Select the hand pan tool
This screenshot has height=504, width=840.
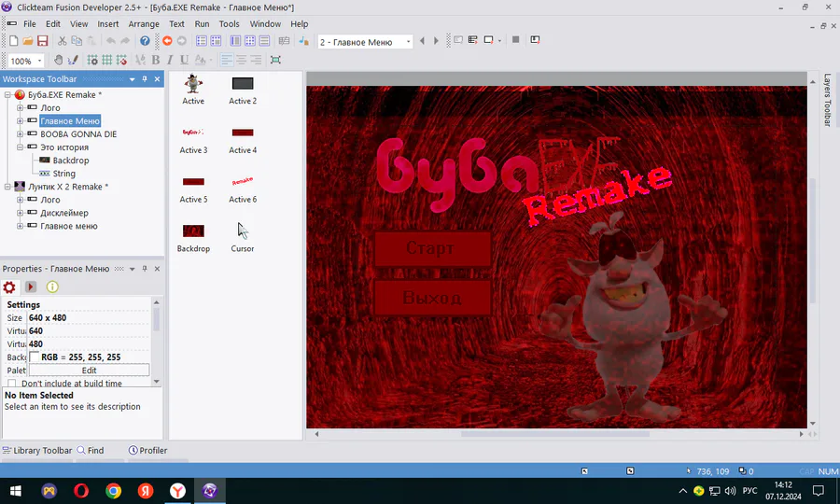pos(59,60)
